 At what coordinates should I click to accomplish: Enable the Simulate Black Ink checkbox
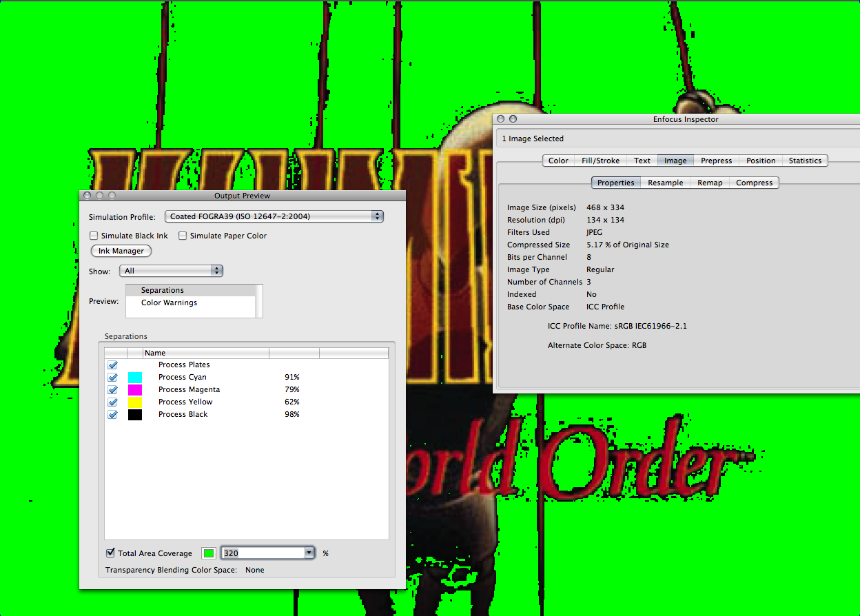coord(94,236)
